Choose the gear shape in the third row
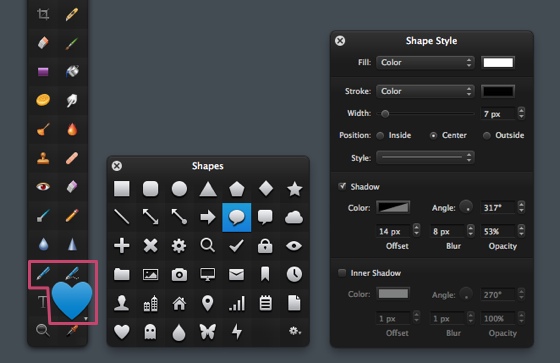This screenshot has height=363, width=560. 179,246
